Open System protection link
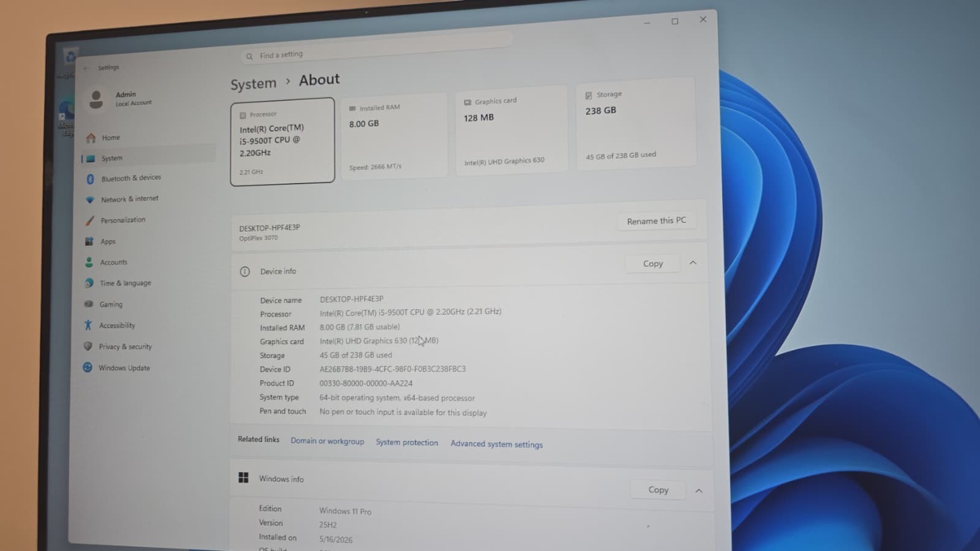This screenshot has height=551, width=980. pos(407,442)
